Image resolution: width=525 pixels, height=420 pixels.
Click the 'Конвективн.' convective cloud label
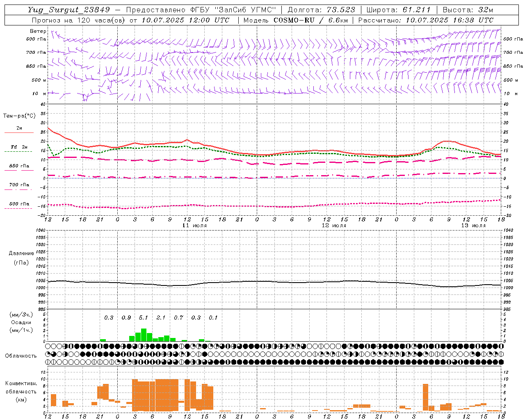pyautogui.click(x=21, y=383)
